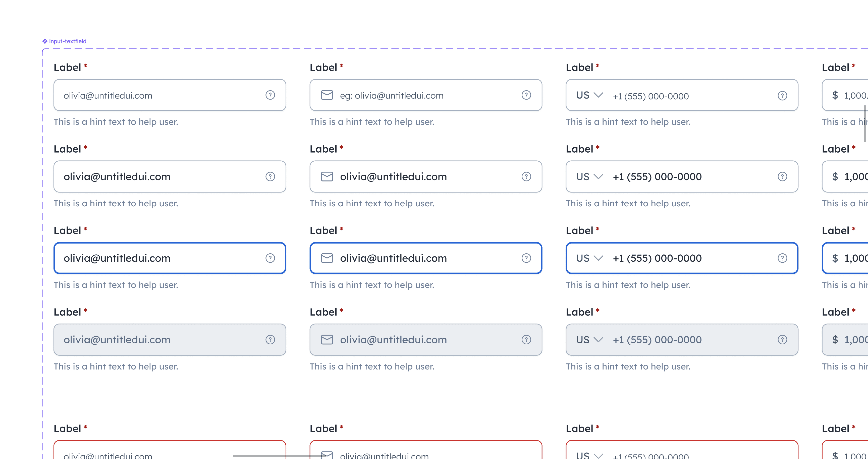Viewport: 868px width, 459px height.
Task: Click help icon in focused plain email field
Action: point(270,258)
